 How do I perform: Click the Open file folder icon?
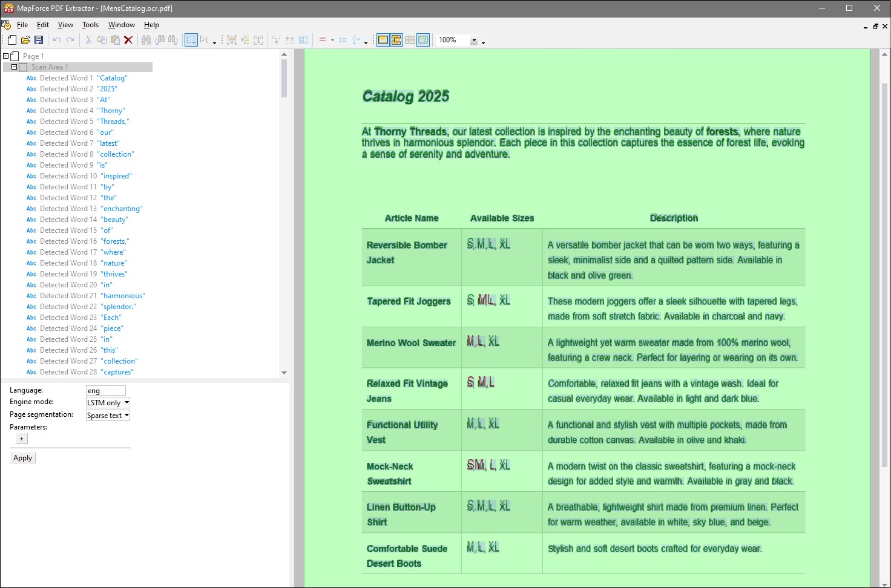point(25,40)
